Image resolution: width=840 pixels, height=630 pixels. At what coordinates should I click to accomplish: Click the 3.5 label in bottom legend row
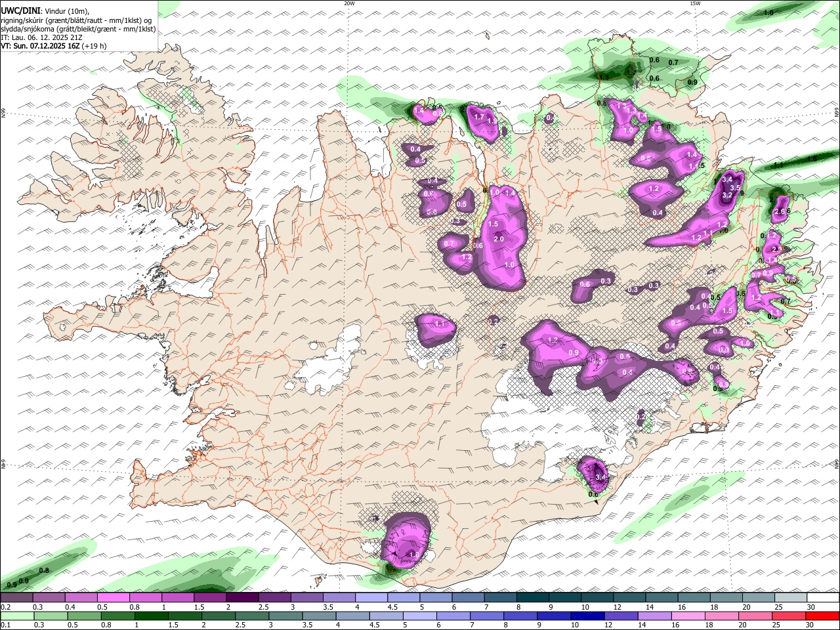click(x=308, y=625)
